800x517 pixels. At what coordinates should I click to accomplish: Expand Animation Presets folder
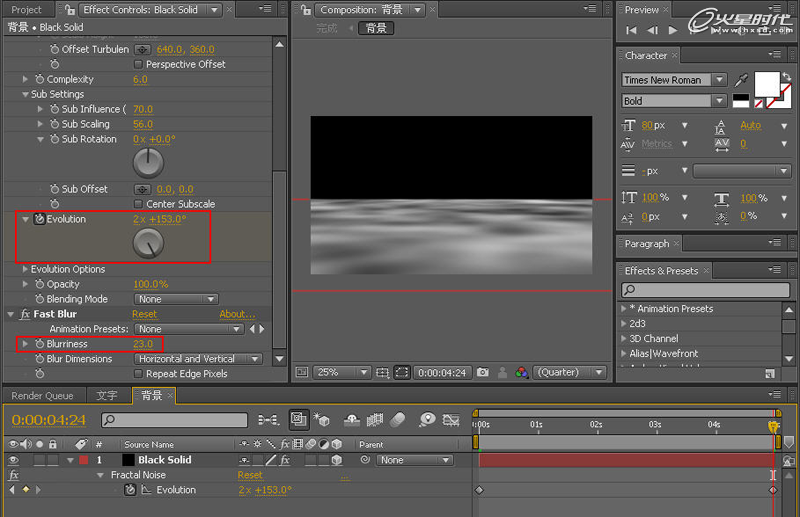click(x=623, y=309)
